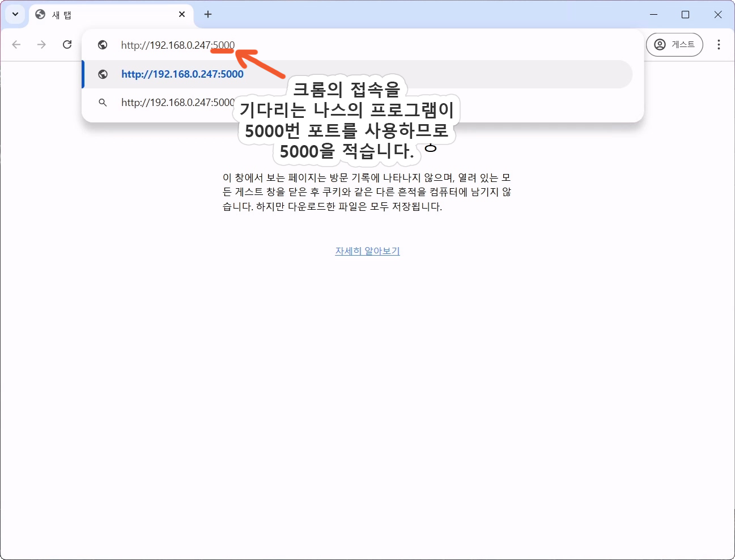Click the guest avatar icon
Image resolution: width=735 pixels, height=560 pixels.
pyautogui.click(x=660, y=44)
